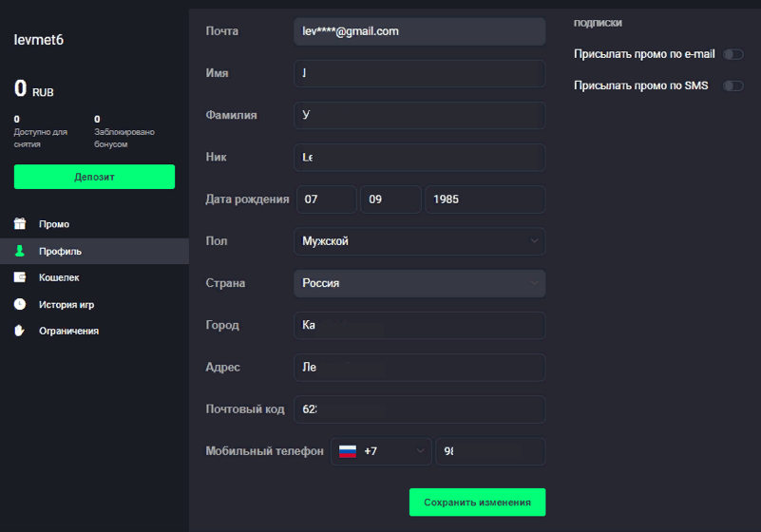Select the Почтовый код input field
This screenshot has width=761, height=532.
pyautogui.click(x=419, y=409)
